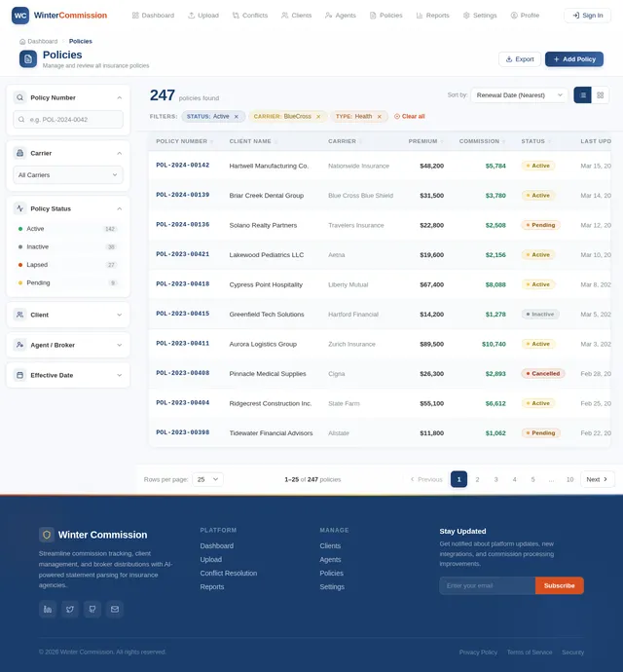Select the list view icon
The image size is (623, 672).
tap(583, 95)
